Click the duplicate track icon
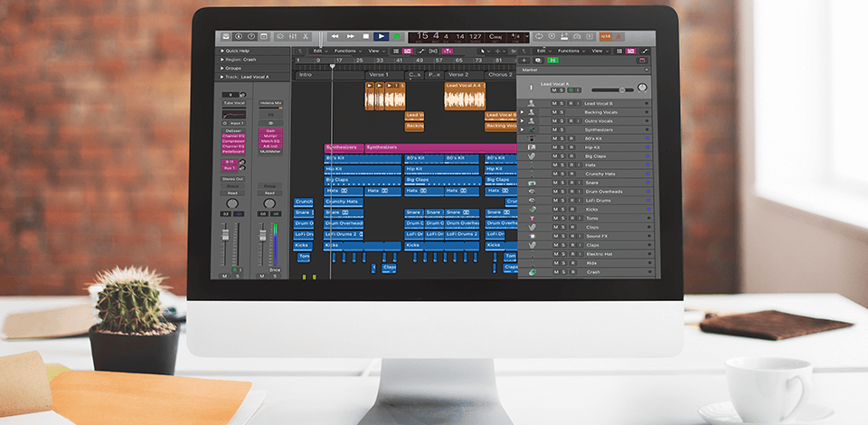The height and width of the screenshot is (425, 868). pos(537,61)
